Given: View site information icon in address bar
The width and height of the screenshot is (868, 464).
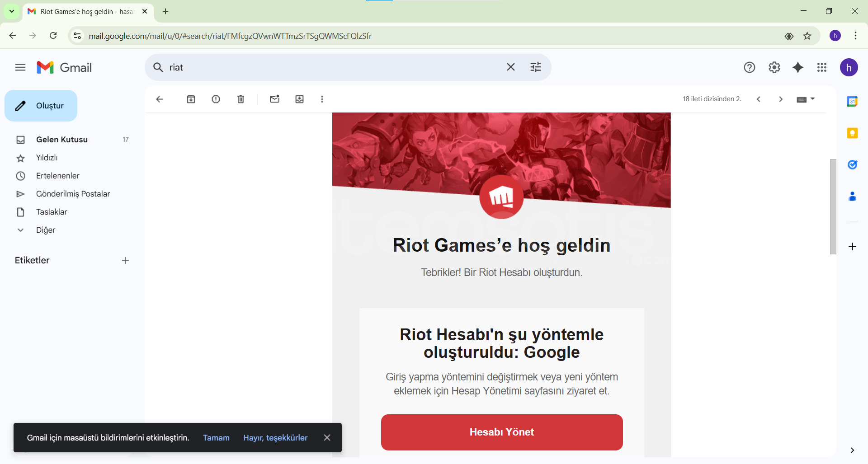Looking at the screenshot, I should point(77,36).
